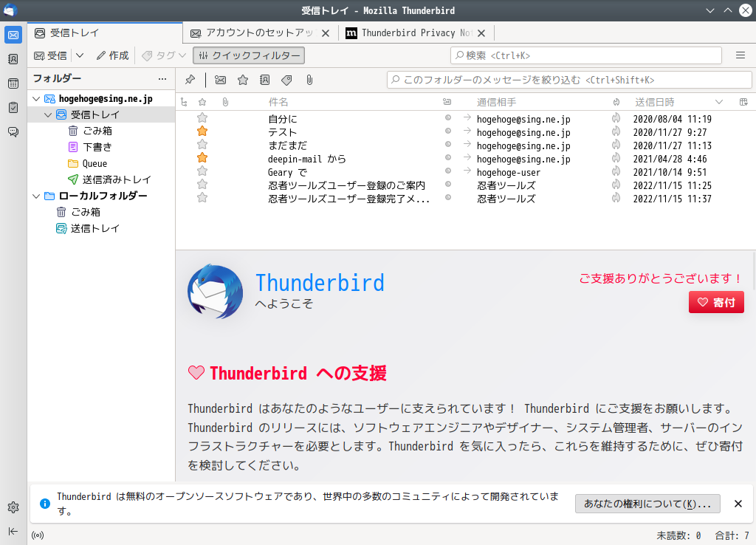Viewport: 756px width, 545px height.
Task: Collapse the spaces toolbar arrow
Action: (x=13, y=531)
